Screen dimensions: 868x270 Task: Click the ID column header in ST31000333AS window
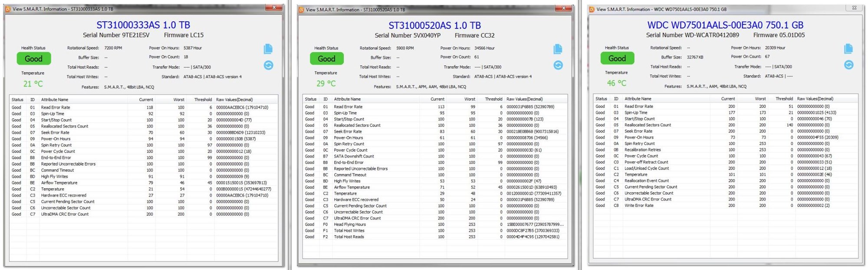coord(32,100)
